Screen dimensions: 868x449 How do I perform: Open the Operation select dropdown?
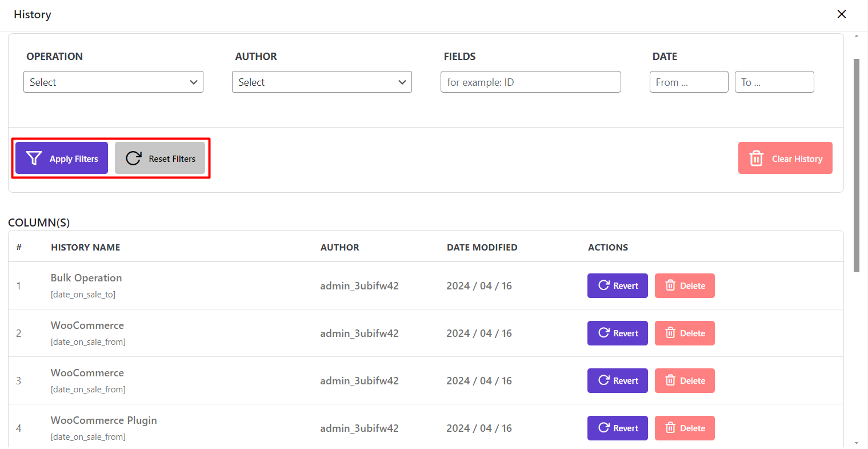point(113,82)
